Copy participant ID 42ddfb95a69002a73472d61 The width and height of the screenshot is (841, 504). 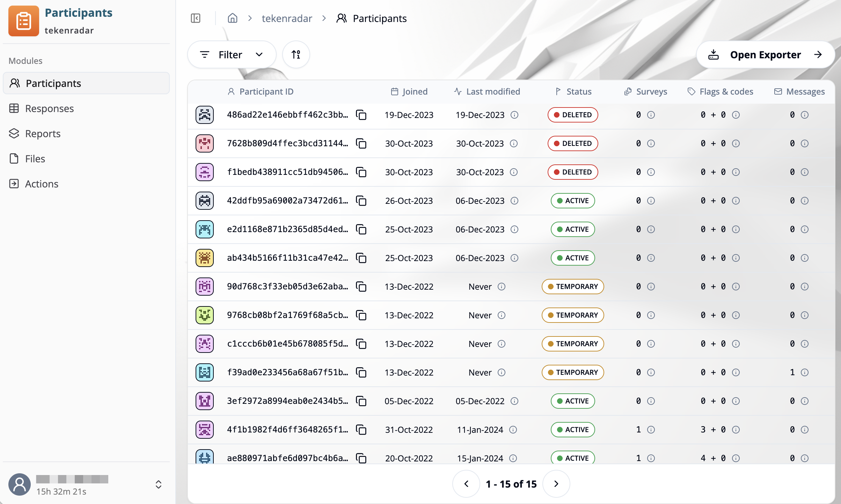(361, 201)
